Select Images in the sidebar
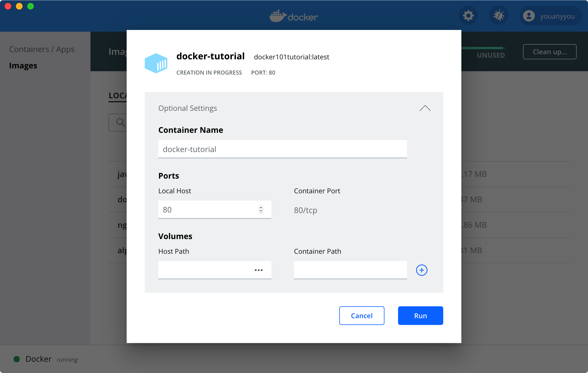 pos(23,66)
